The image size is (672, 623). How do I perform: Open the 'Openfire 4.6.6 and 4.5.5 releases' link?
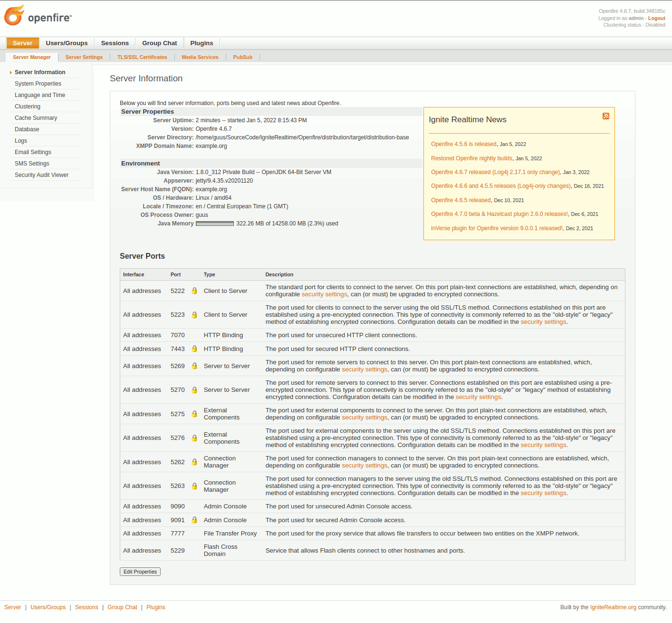(x=501, y=186)
